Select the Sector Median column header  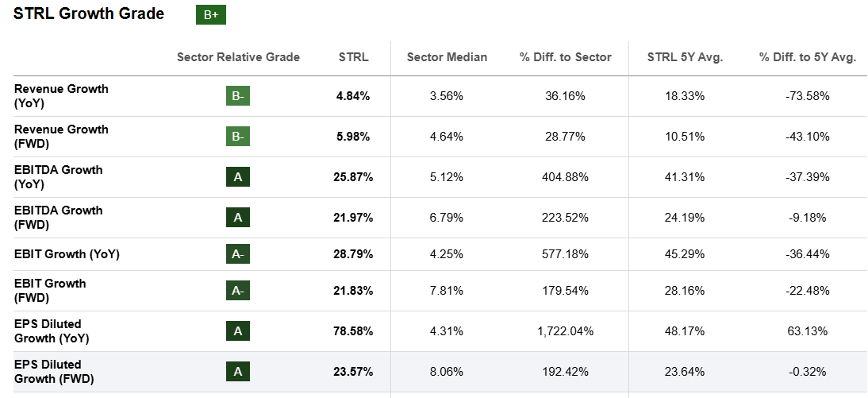click(447, 57)
